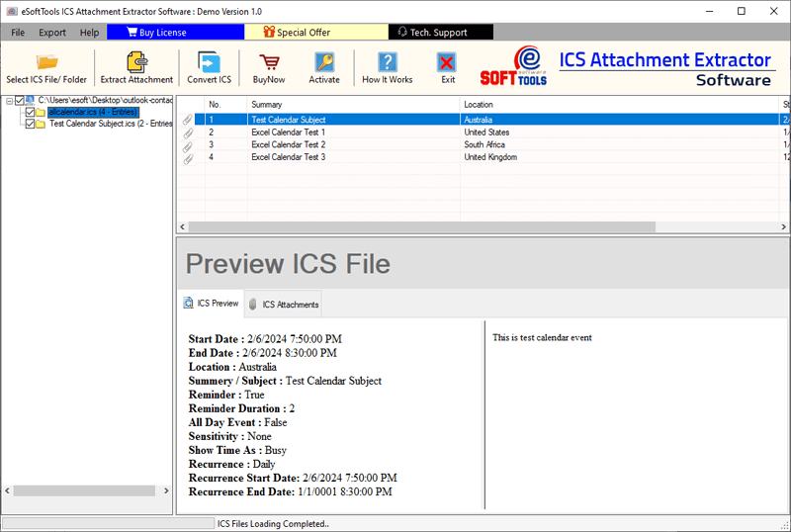Click the table scrollbar right arrow
The image size is (791, 532).
783,227
